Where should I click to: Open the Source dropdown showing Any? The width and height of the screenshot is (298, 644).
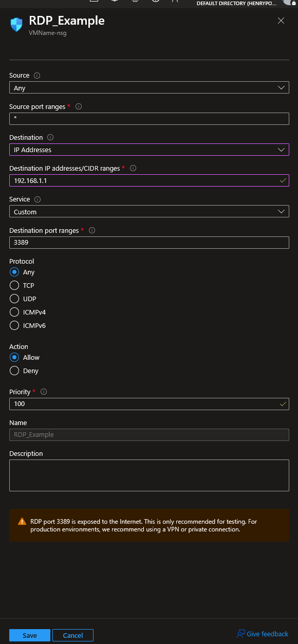149,87
